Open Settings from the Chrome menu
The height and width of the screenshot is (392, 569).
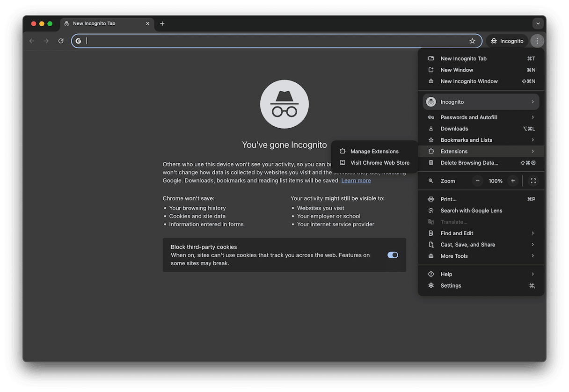click(x=451, y=286)
